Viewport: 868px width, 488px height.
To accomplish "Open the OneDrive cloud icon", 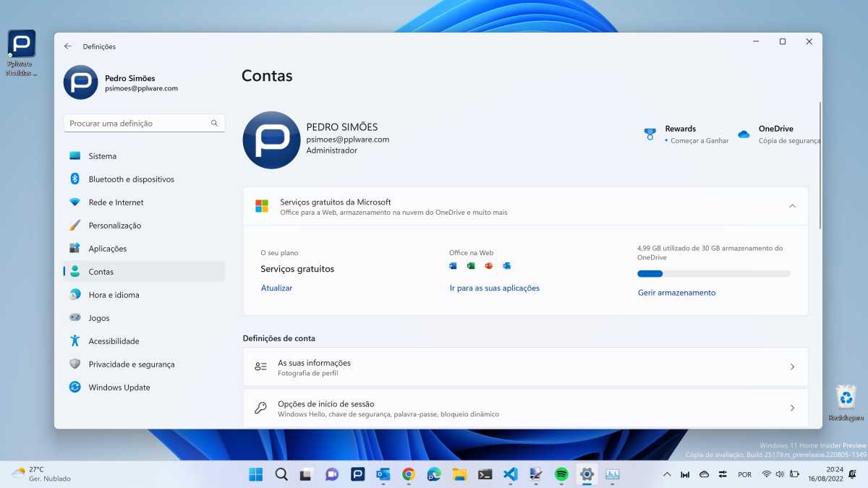I will [x=744, y=134].
